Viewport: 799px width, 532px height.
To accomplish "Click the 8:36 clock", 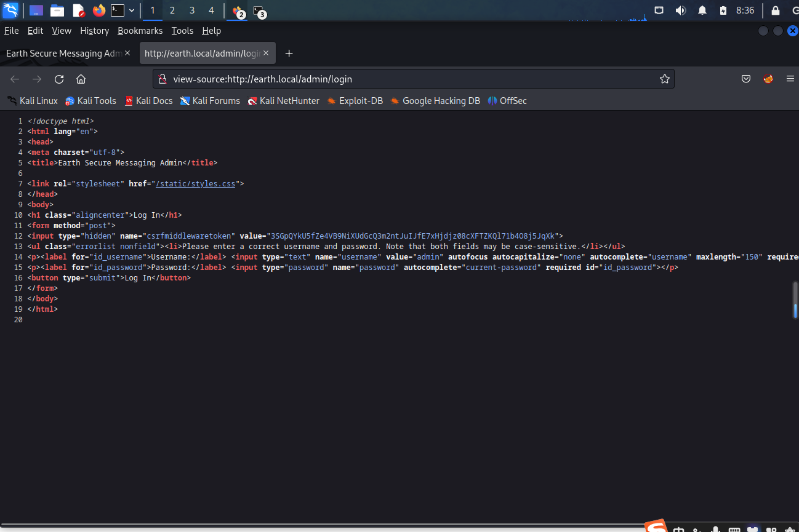I will coord(745,10).
